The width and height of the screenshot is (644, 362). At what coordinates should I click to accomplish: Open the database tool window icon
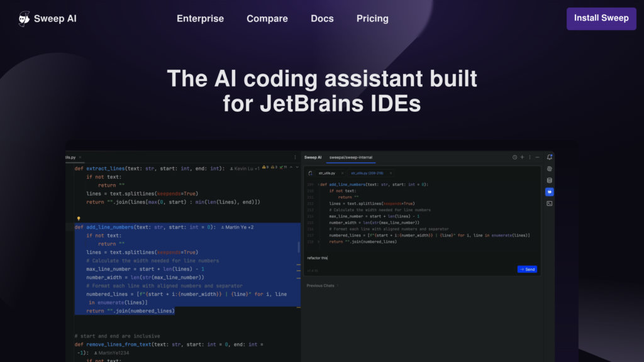point(549,180)
